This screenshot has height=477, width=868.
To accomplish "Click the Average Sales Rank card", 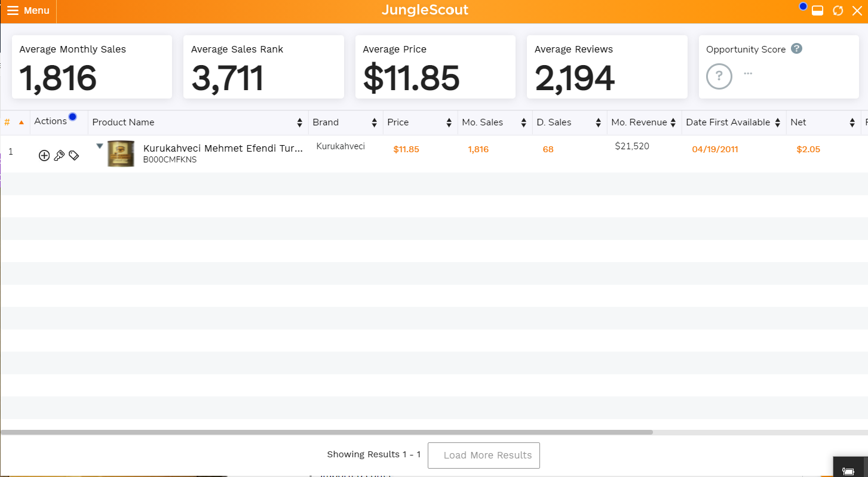I will [263, 67].
